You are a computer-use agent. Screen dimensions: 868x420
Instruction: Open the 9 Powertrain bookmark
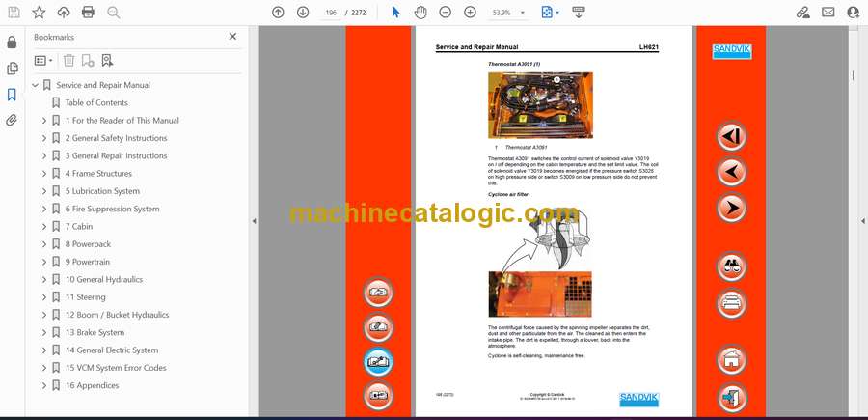(88, 262)
